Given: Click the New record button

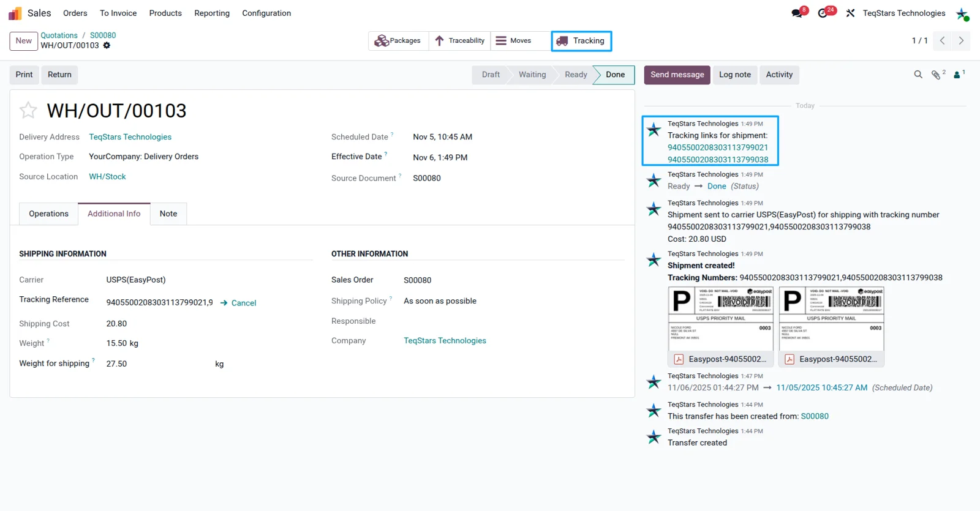Looking at the screenshot, I should (x=24, y=40).
